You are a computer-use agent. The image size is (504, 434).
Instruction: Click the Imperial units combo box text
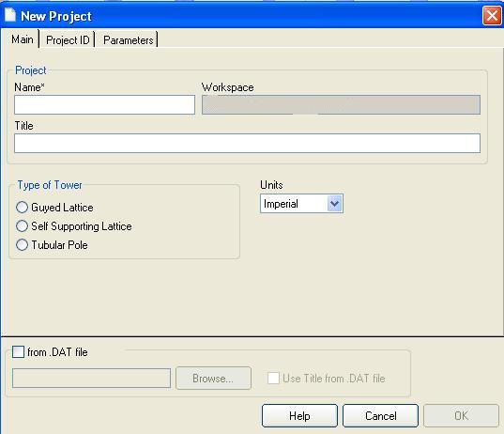[281, 204]
